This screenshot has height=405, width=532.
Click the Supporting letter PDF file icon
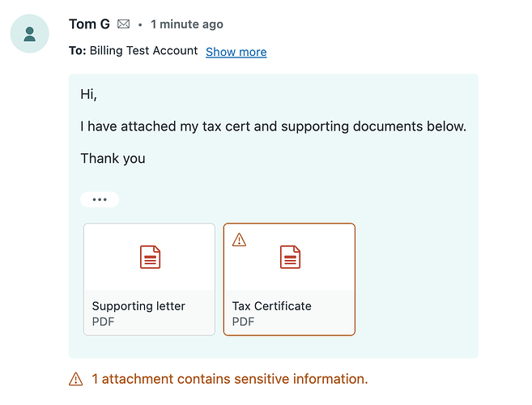(150, 258)
